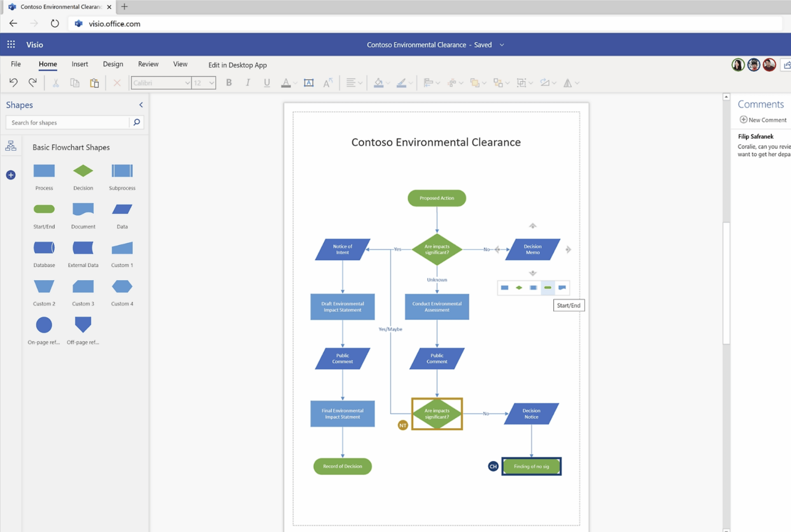Viewport: 791px width, 532px height.
Task: Collapse the Shapes panel chevron
Action: (141, 105)
